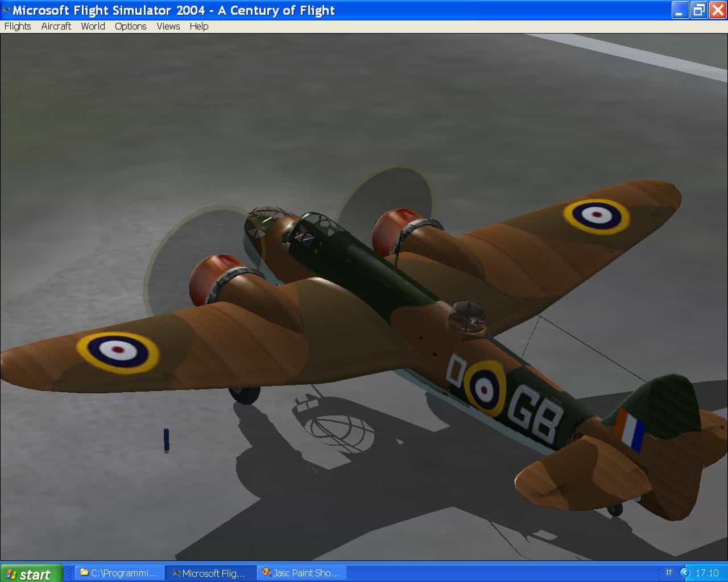The height and width of the screenshot is (582, 728).
Task: Click the IT language bar indicator
Action: coord(669,573)
